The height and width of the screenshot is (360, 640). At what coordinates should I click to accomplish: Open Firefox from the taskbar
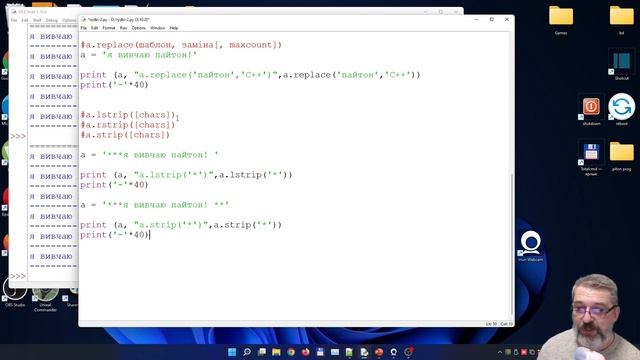coord(305,352)
